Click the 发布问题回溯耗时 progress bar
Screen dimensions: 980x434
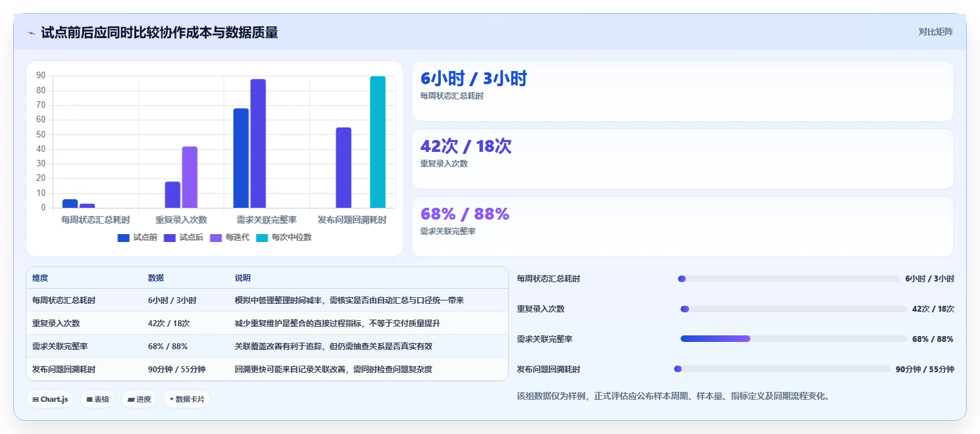click(782, 369)
